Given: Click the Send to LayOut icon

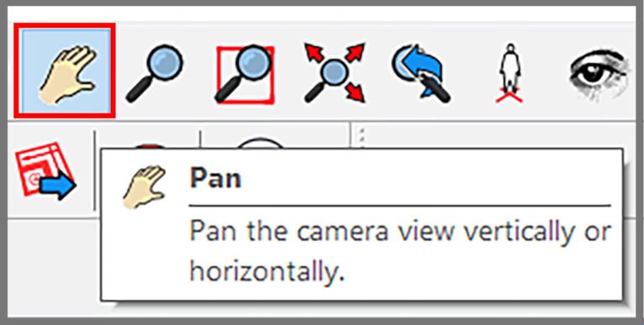Looking at the screenshot, I should [x=45, y=170].
